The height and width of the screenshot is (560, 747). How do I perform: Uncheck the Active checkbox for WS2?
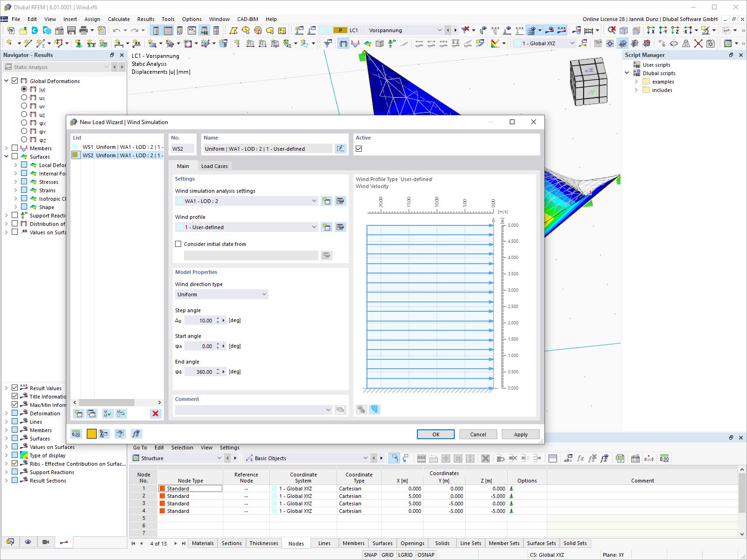tap(359, 148)
